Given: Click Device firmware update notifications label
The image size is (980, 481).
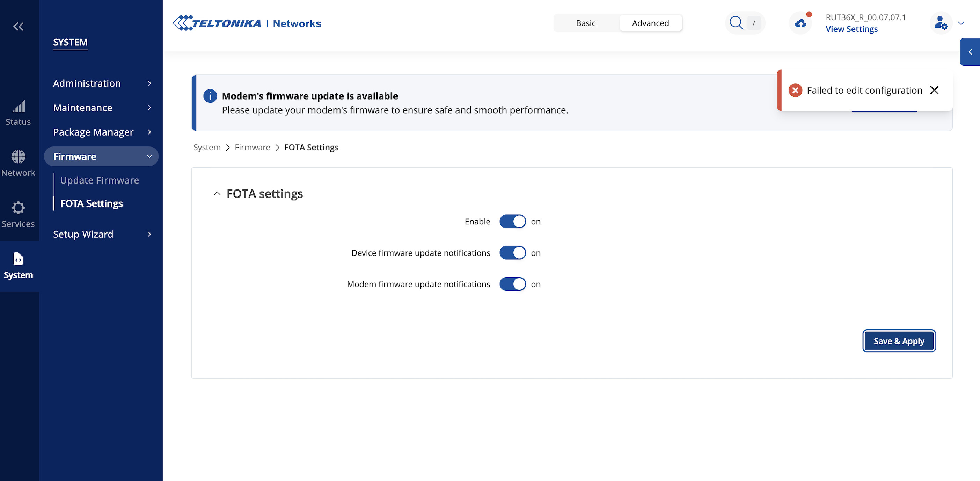Looking at the screenshot, I should click(420, 252).
